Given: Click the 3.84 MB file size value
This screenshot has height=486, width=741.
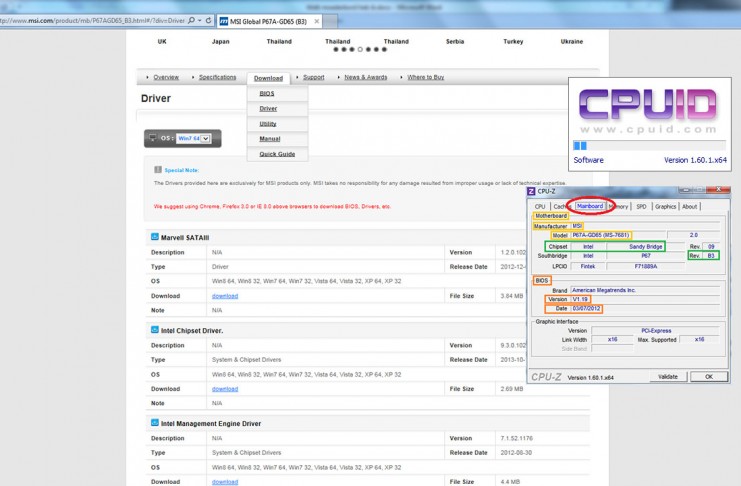Looking at the screenshot, I should [512, 296].
